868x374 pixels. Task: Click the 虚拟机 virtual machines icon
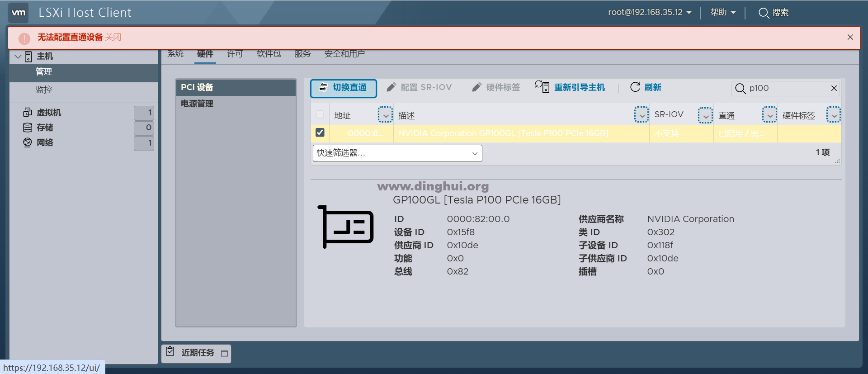(28, 112)
